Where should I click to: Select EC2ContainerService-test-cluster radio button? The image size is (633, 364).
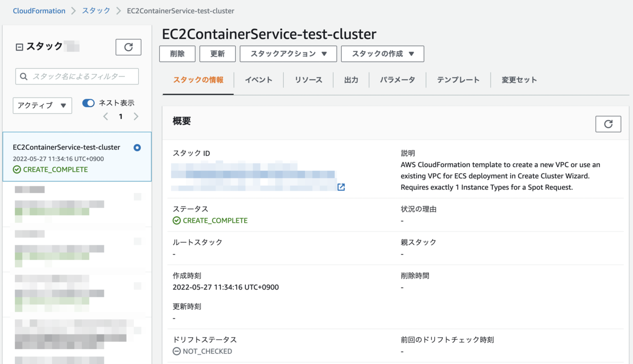click(137, 148)
